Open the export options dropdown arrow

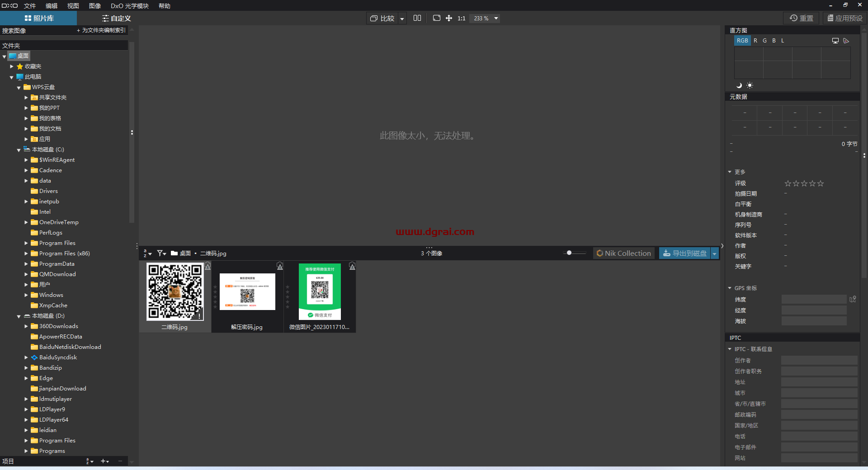tap(715, 254)
